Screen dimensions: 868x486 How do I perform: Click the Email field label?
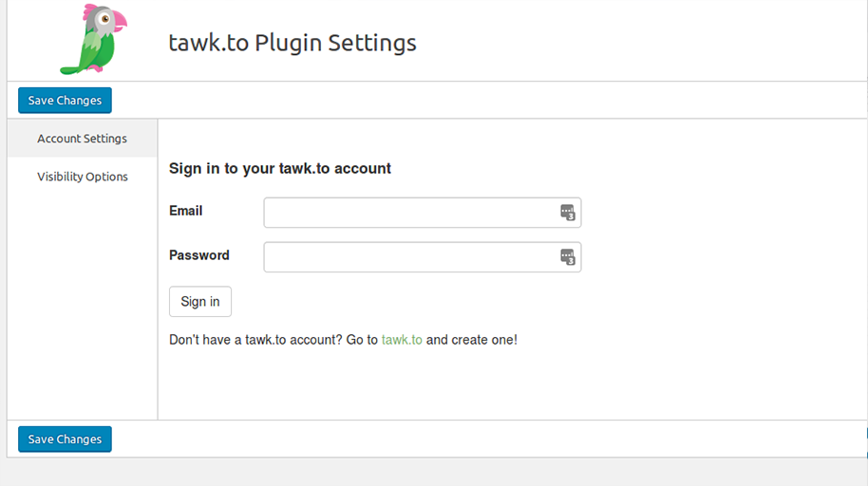[185, 211]
